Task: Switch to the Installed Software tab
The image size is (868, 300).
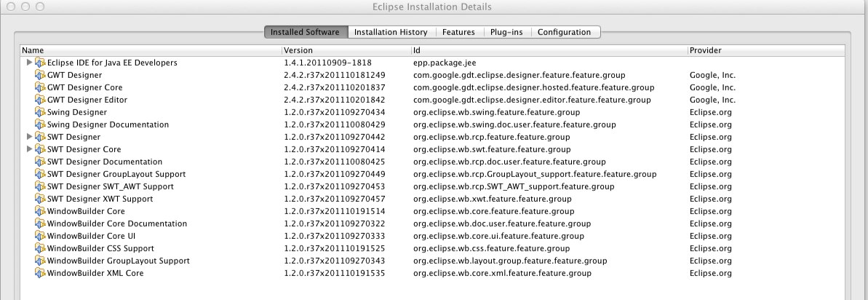Action: coord(306,32)
